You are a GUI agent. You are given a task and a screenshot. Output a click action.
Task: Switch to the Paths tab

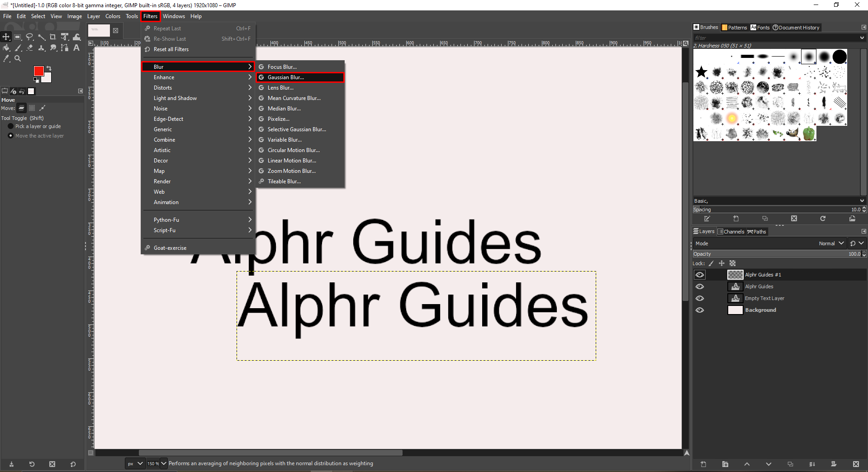(x=757, y=232)
